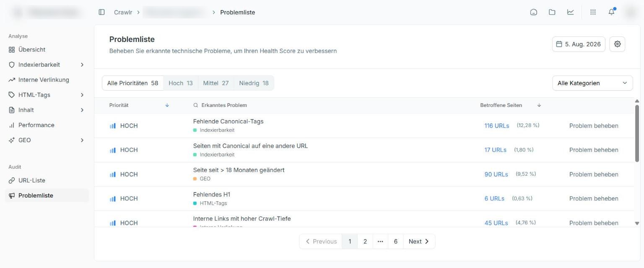644x268 pixels.
Task: Click the search icon beside Erkanntes Problem
Action: (195, 105)
